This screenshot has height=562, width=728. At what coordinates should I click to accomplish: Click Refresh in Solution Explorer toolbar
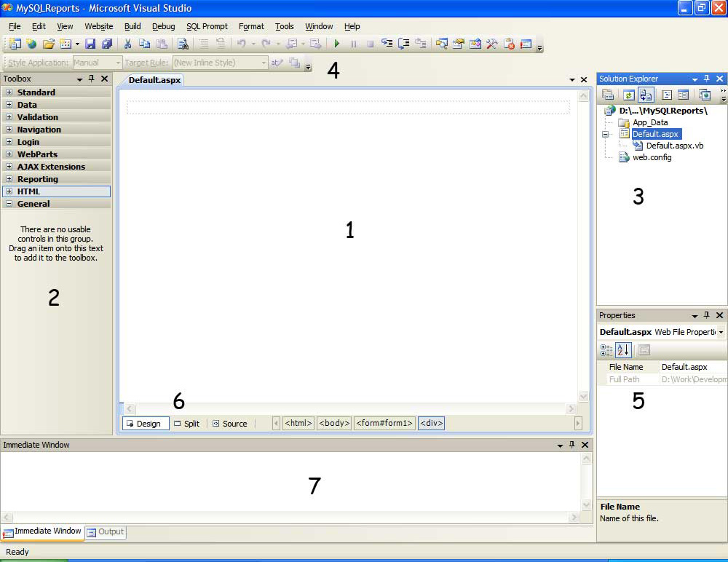click(628, 95)
